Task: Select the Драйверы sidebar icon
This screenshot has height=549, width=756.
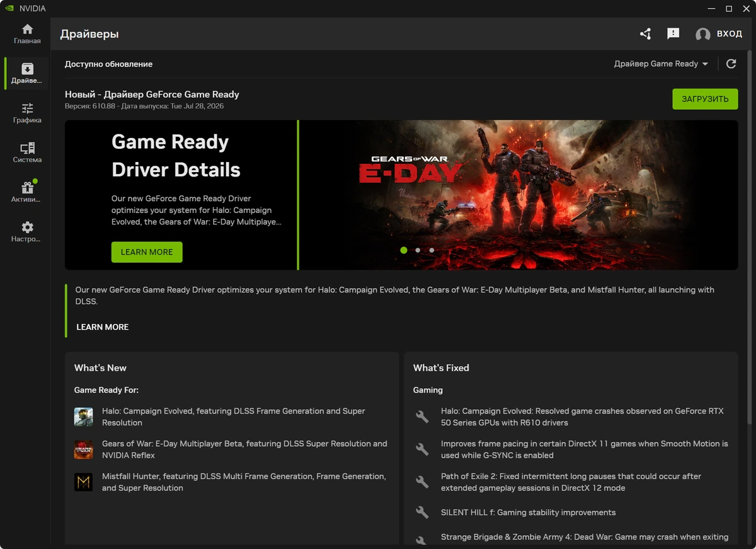Action: [27, 69]
